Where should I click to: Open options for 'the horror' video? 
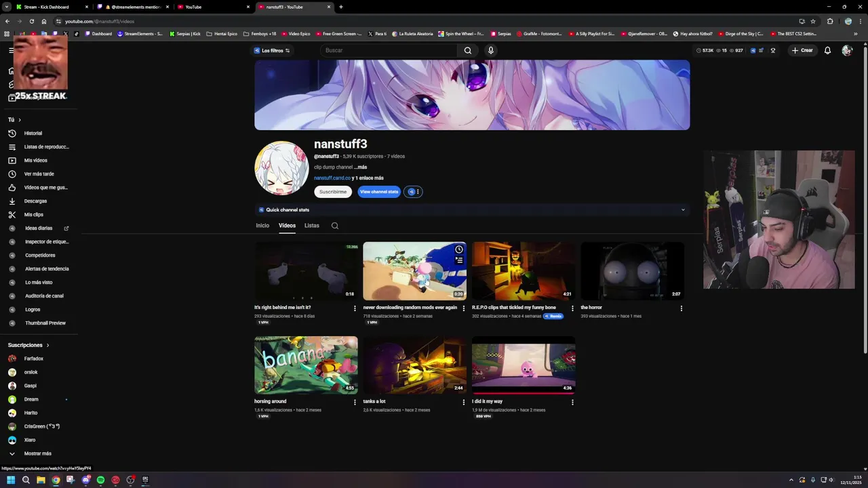point(682,308)
